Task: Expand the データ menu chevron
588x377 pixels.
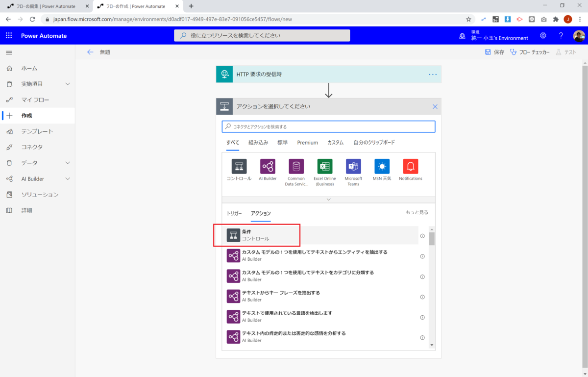Action: pyautogui.click(x=68, y=163)
